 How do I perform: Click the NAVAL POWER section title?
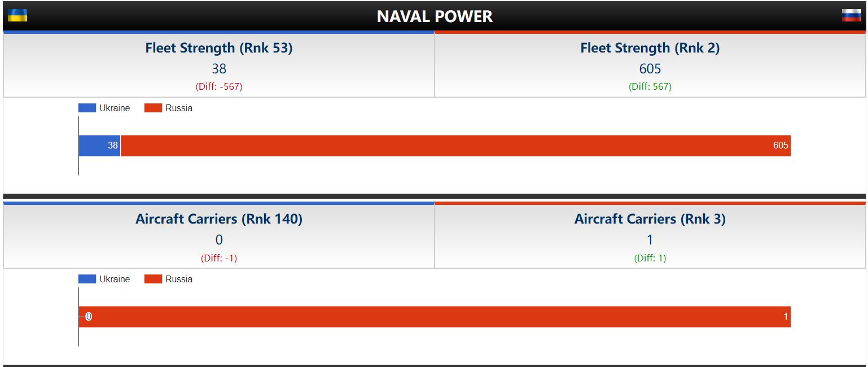pos(435,16)
